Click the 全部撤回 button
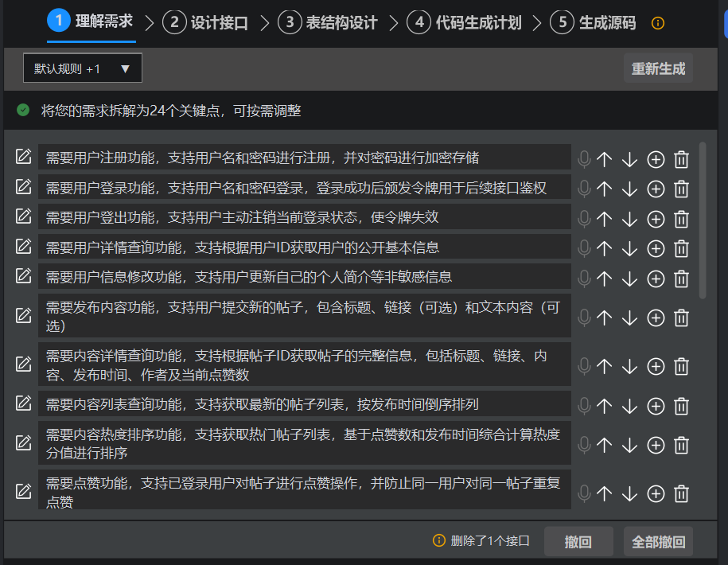 [658, 541]
